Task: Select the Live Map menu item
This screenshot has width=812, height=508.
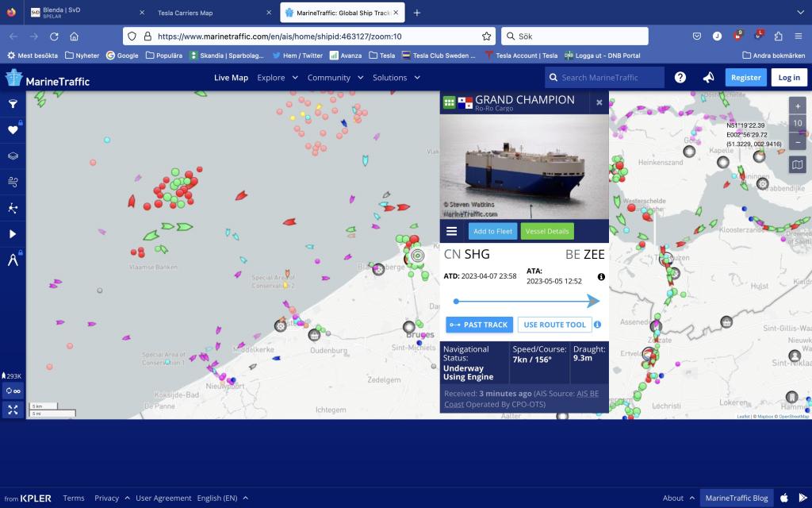Action: click(x=231, y=77)
